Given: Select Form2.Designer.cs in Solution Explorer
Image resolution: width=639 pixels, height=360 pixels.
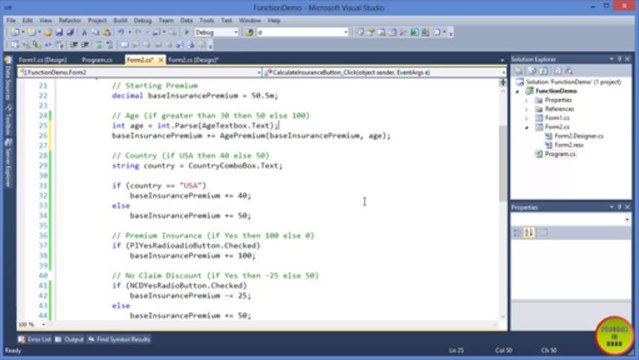Looking at the screenshot, I should tap(579, 136).
